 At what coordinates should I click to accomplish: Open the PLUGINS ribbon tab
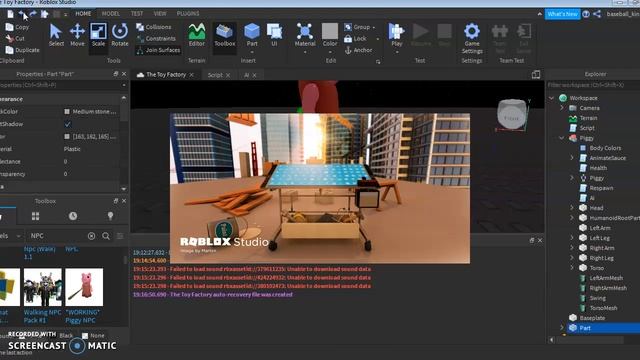point(188,13)
